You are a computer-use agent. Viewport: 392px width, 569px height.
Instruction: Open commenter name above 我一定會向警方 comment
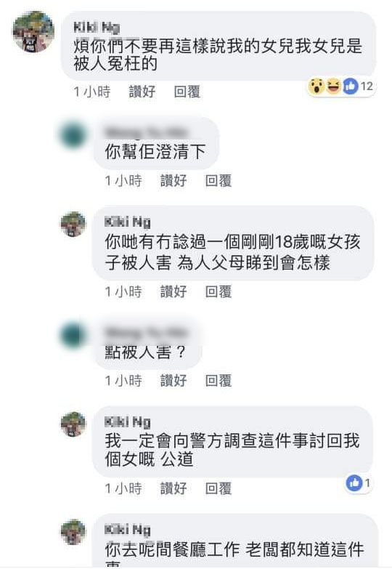tap(127, 422)
